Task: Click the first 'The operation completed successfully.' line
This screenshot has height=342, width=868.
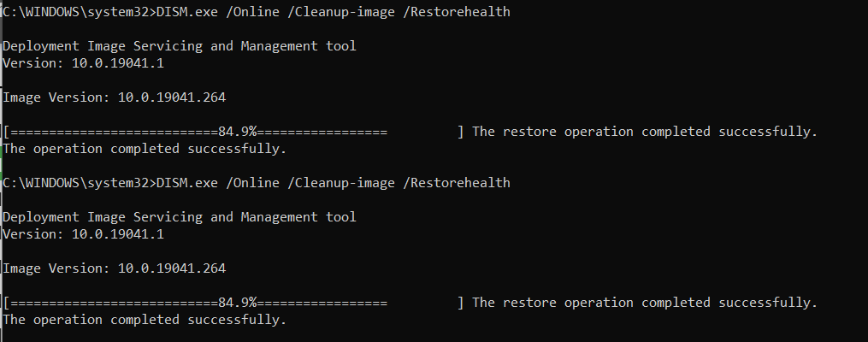Action: point(145,149)
